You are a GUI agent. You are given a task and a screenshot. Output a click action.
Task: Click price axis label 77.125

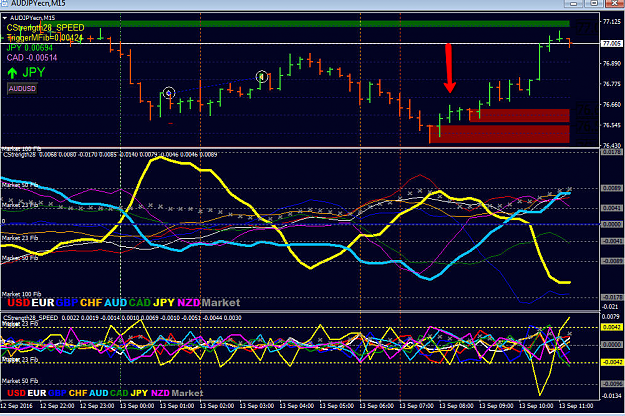612,22
